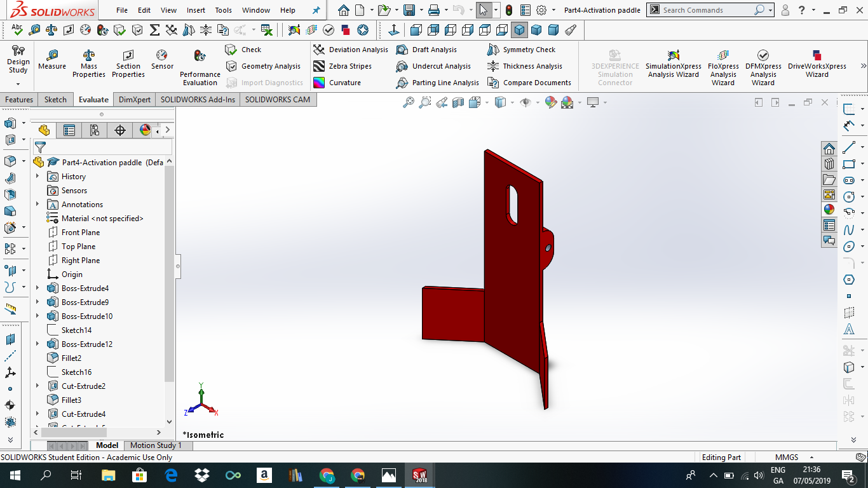Expand Boss-Extrude12 in the feature tree
The image size is (868, 488).
37,344
